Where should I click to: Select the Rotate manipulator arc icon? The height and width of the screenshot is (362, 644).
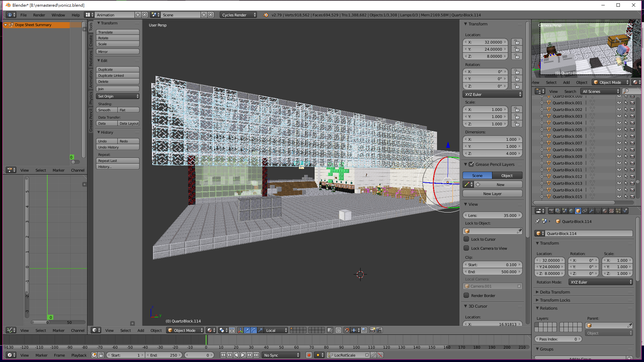coord(254,330)
